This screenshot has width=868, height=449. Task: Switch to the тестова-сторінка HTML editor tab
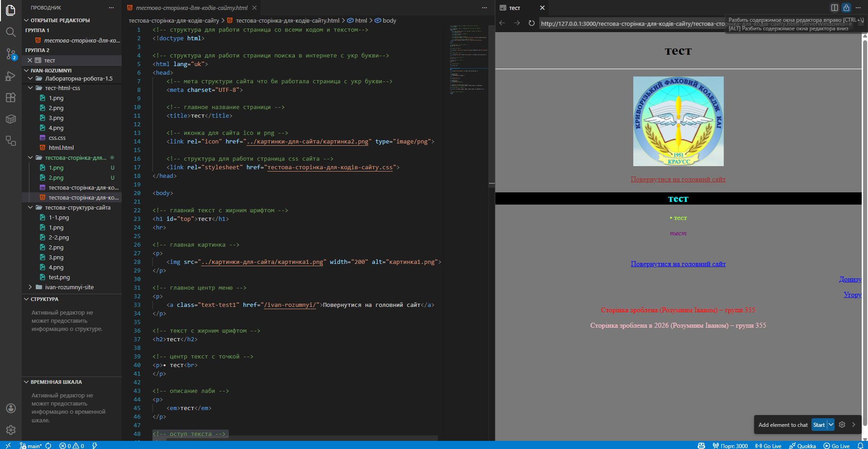[191, 8]
